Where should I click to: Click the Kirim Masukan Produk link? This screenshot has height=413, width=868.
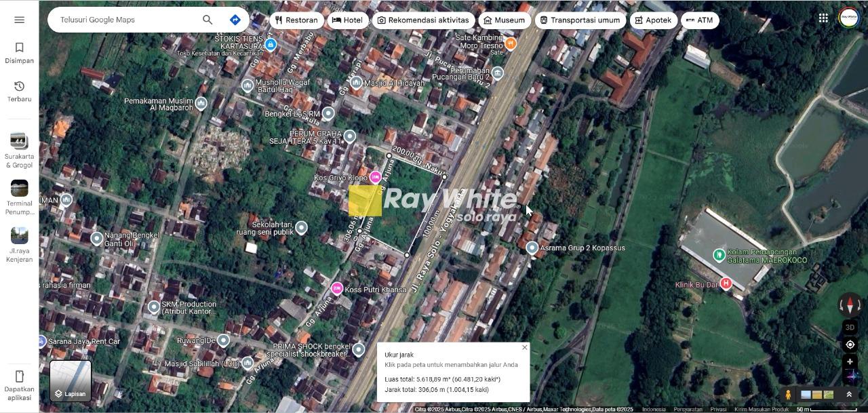(761, 410)
